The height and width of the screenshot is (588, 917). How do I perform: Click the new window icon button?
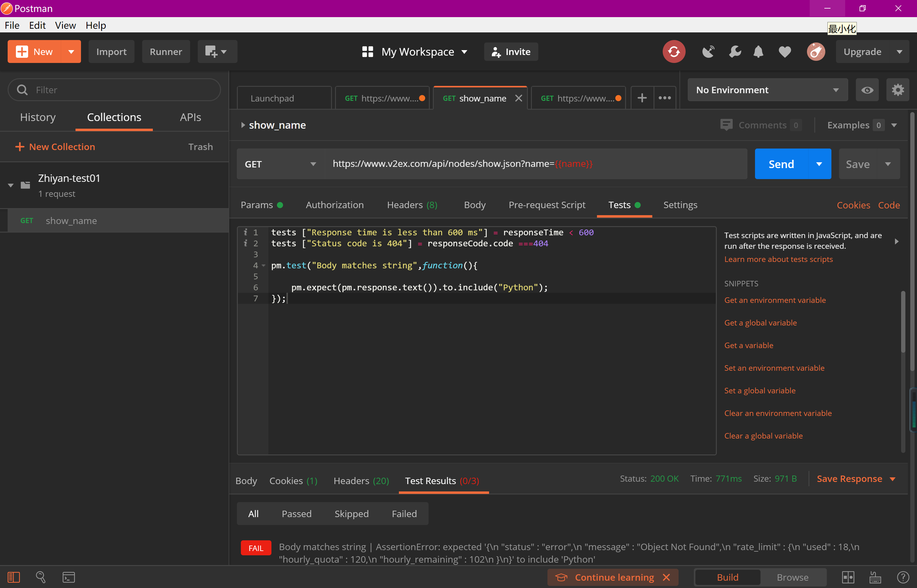click(217, 52)
